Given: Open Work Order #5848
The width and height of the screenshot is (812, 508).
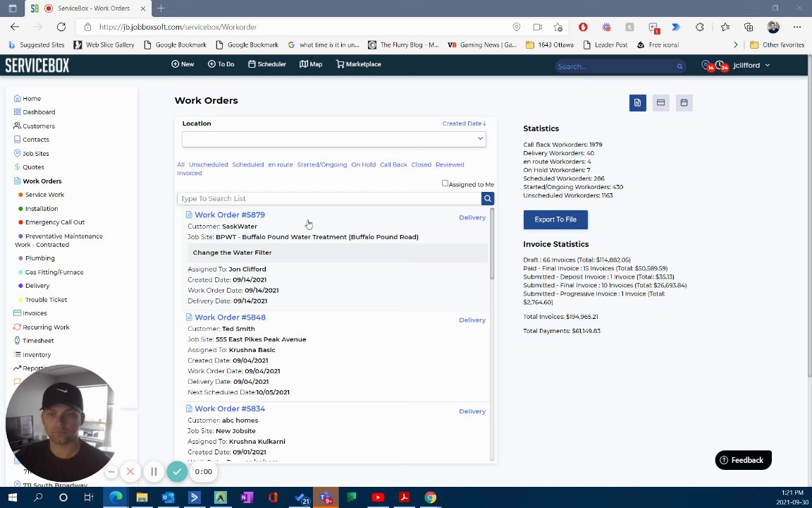Looking at the screenshot, I should click(x=230, y=317).
